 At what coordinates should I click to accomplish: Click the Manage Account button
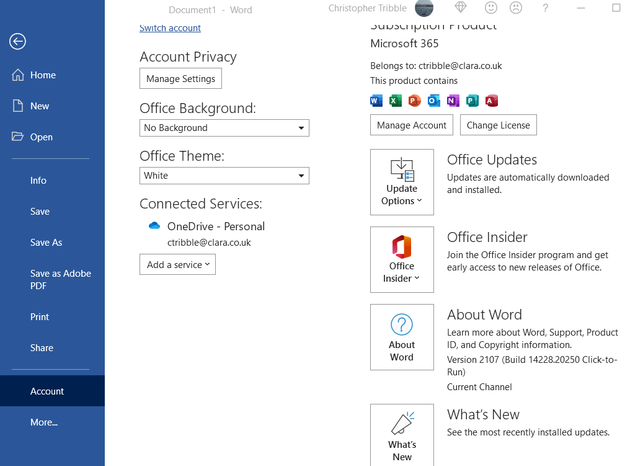coord(411,125)
